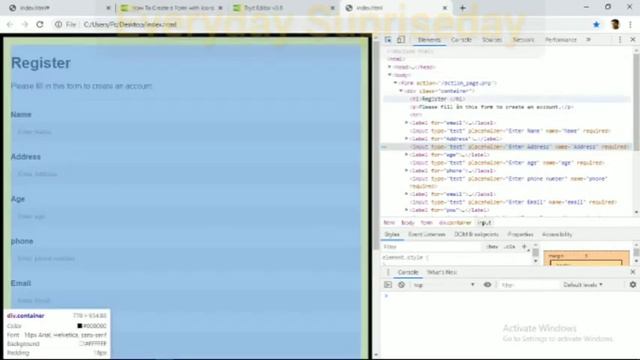This screenshot has height=360, width=640.
Task: Close the DevTools panel
Action: [633, 40]
